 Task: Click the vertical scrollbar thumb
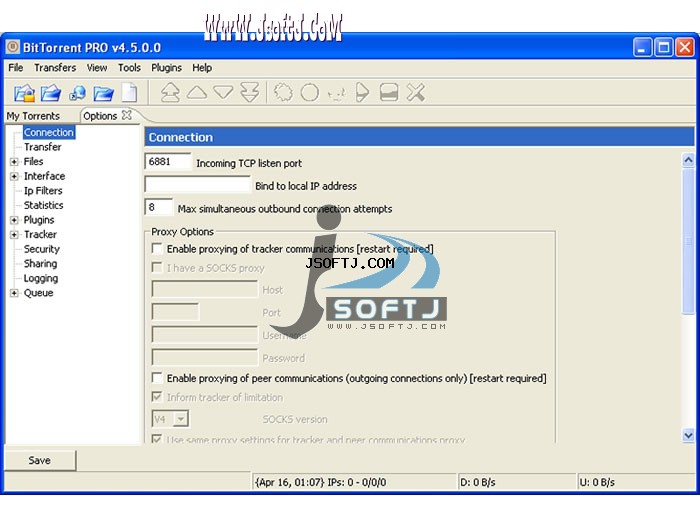pos(688,241)
